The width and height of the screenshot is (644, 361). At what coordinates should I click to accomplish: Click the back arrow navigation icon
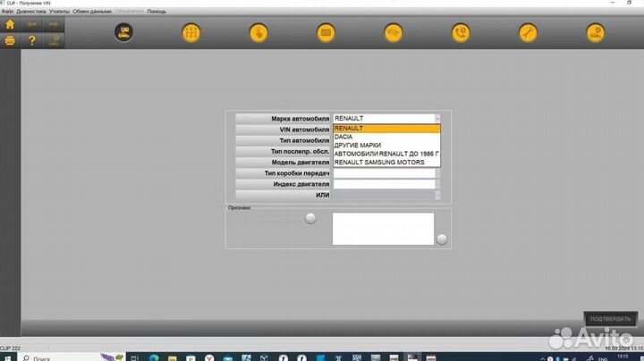coord(31,25)
